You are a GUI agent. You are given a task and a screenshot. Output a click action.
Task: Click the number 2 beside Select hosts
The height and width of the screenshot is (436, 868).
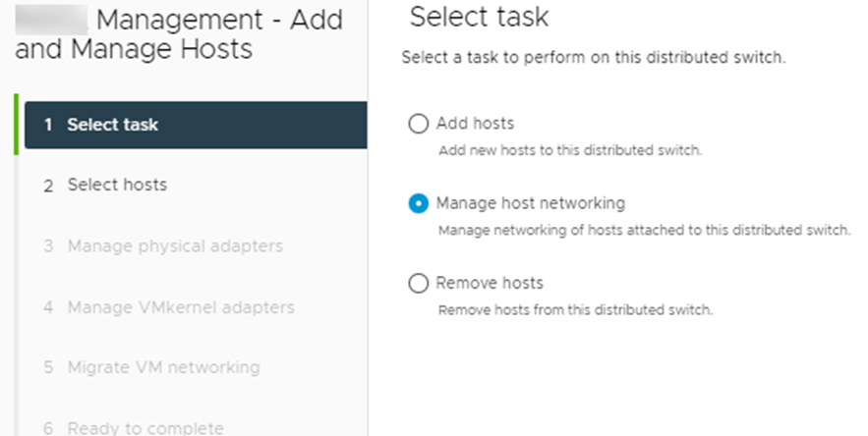coord(48,186)
